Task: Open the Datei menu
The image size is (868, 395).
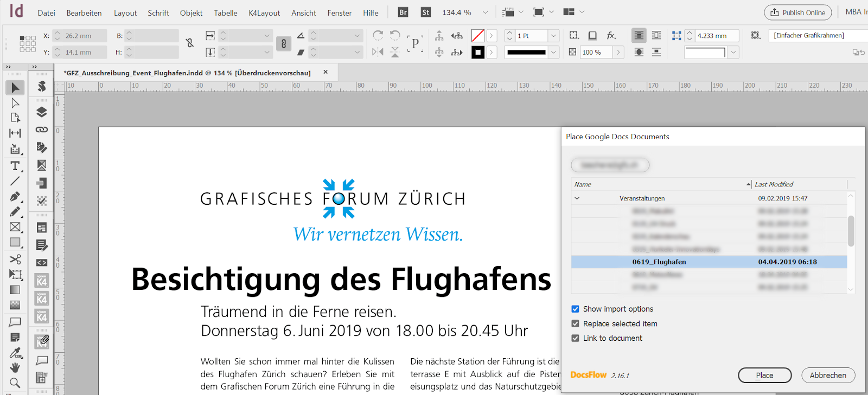Action: 47,13
